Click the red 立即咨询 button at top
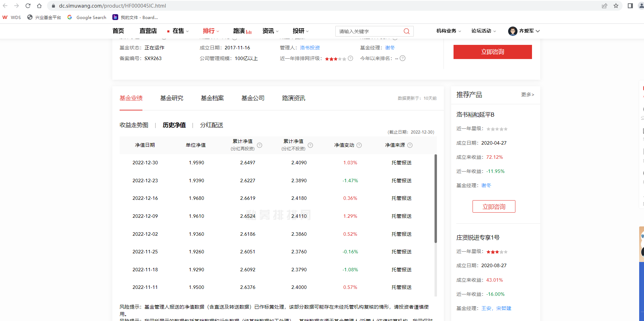This screenshot has width=644, height=321. click(492, 52)
